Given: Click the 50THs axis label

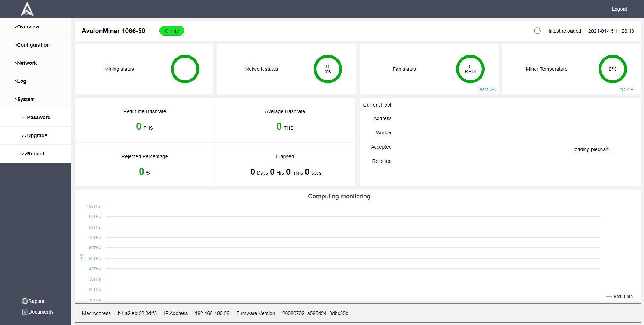Looking at the screenshot, I should click(x=95, y=259).
